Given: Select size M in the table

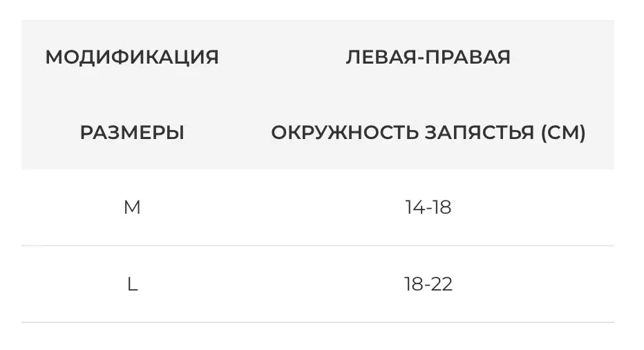Looking at the screenshot, I should point(132,208).
